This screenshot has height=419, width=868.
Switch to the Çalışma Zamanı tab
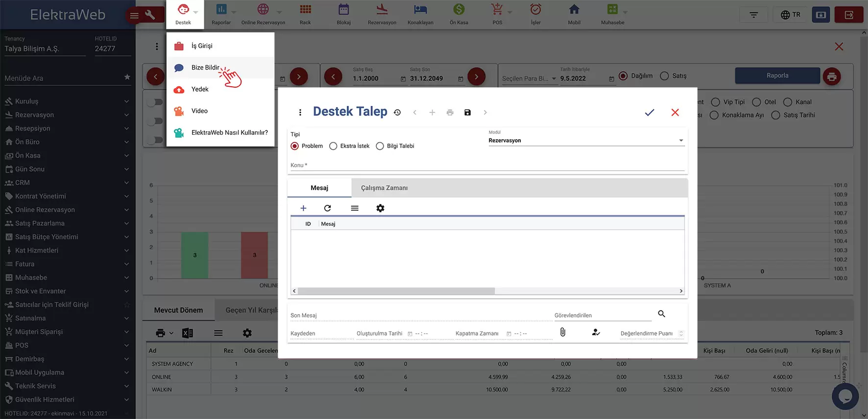pyautogui.click(x=385, y=188)
